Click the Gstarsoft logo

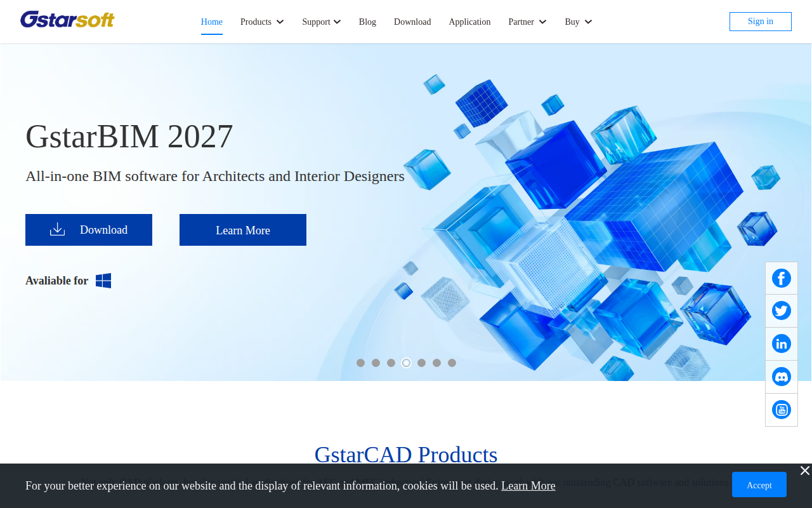tap(67, 20)
